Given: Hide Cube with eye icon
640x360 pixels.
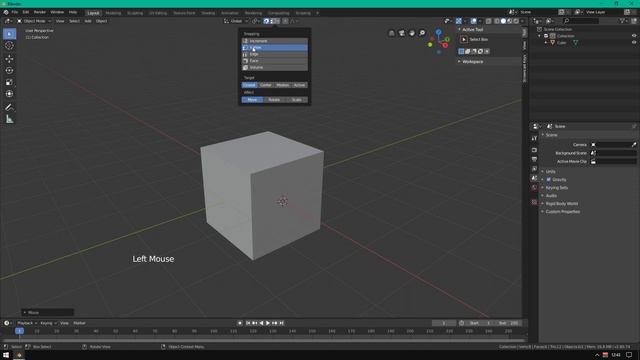Looking at the screenshot, I should click(x=634, y=42).
